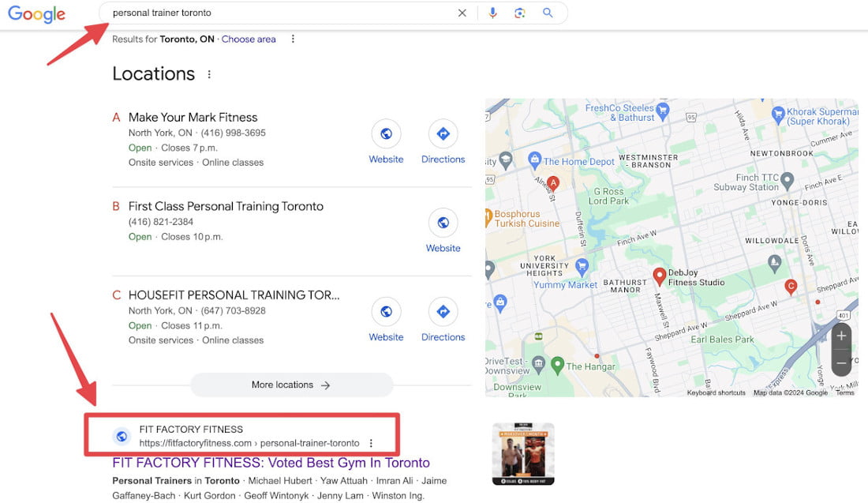
Task: Open the three-dot menu beside Locations heading
Action: coord(208,73)
